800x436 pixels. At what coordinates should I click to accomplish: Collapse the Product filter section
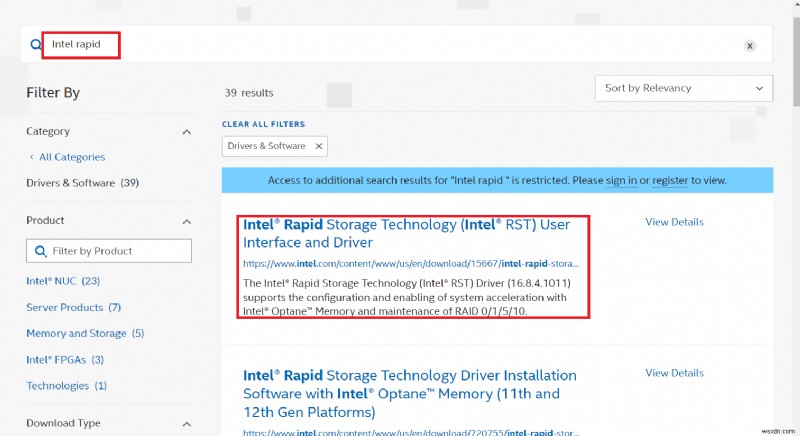pyautogui.click(x=187, y=222)
